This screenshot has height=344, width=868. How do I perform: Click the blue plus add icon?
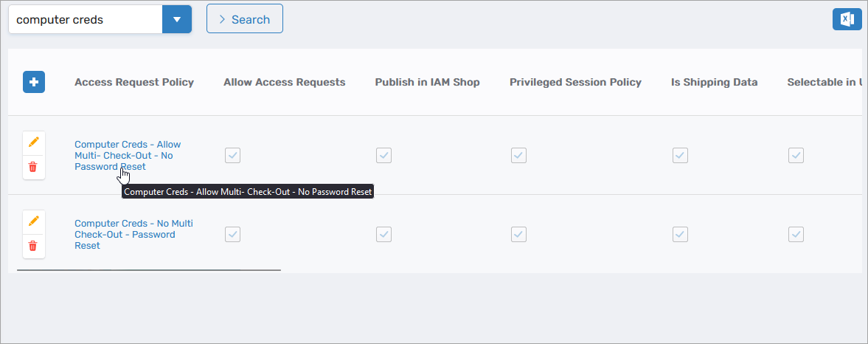coord(34,82)
